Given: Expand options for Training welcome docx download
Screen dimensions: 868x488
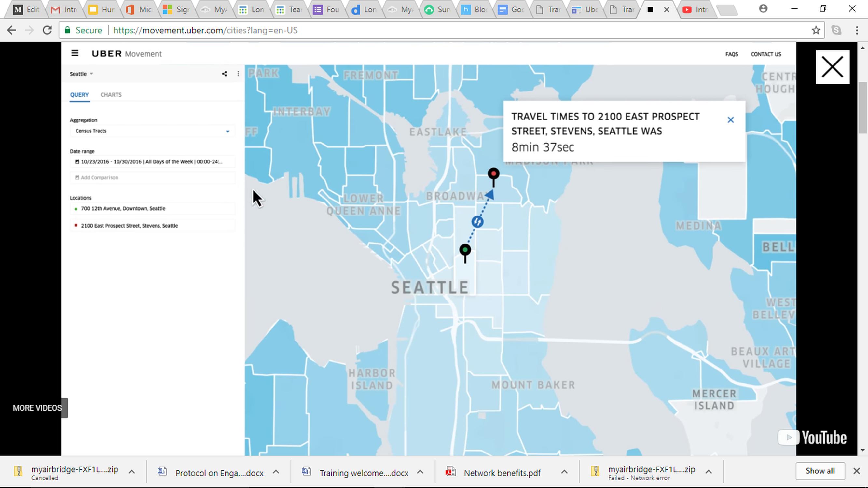Looking at the screenshot, I should [x=420, y=472].
